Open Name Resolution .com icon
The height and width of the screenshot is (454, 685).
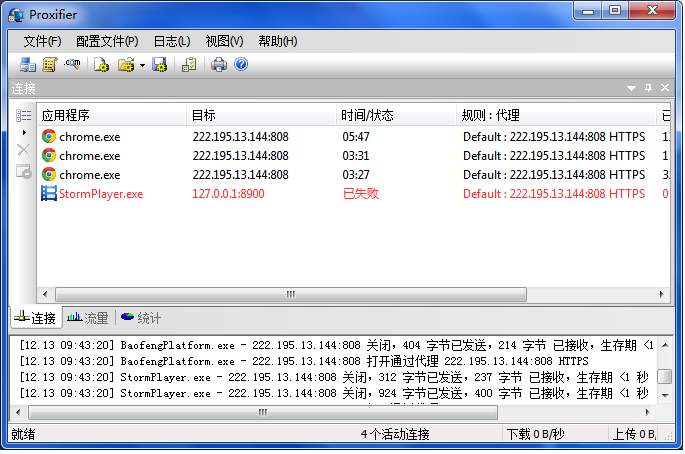click(x=73, y=64)
